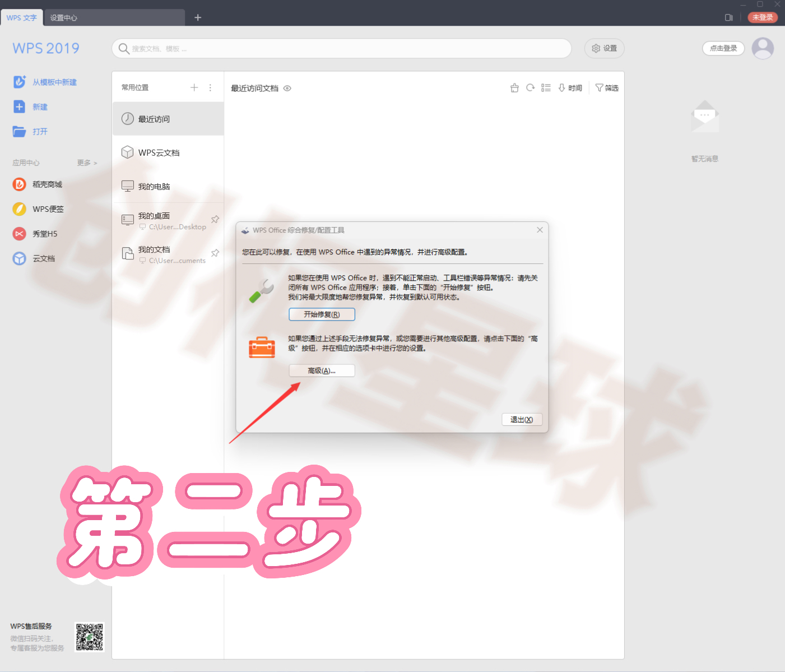Select 最近访问 clock item
The image size is (785, 672).
pos(168,119)
